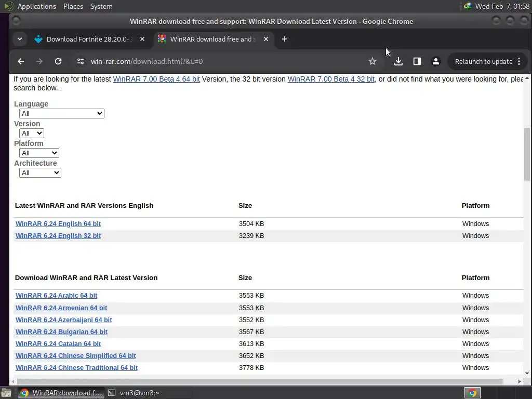Screen dimensions: 532x399
Task: Click 'Download WinRAR and RAR Latest Version' heading
Action: (86, 277)
